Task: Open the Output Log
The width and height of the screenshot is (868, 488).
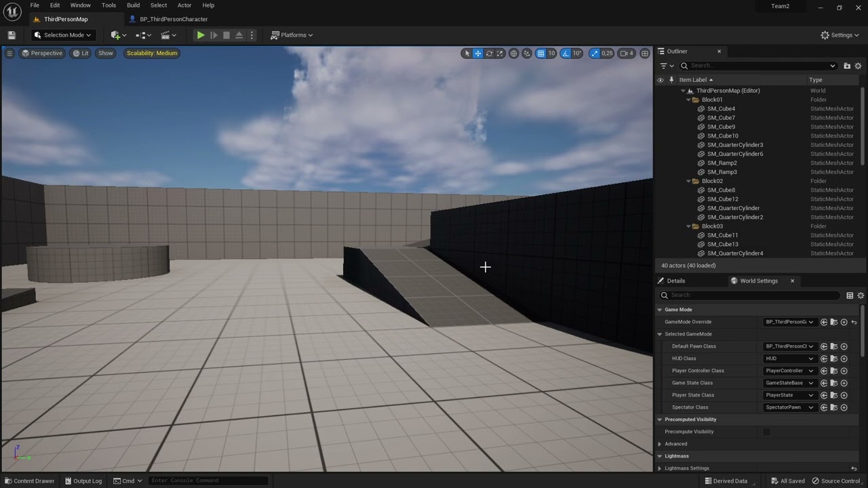Action: click(83, 481)
